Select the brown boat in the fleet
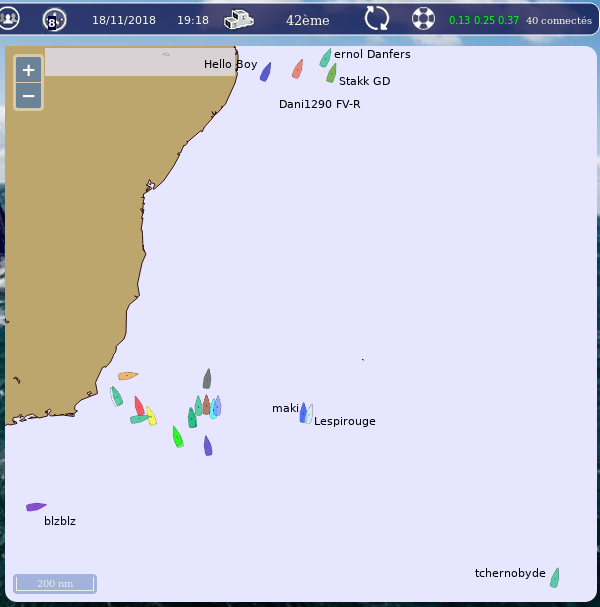 click(x=206, y=405)
